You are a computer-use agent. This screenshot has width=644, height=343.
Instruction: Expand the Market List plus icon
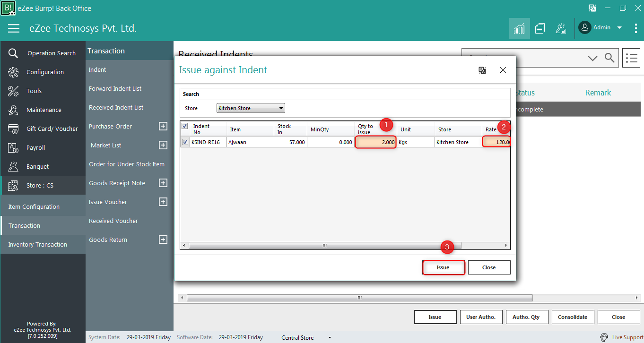tap(163, 145)
